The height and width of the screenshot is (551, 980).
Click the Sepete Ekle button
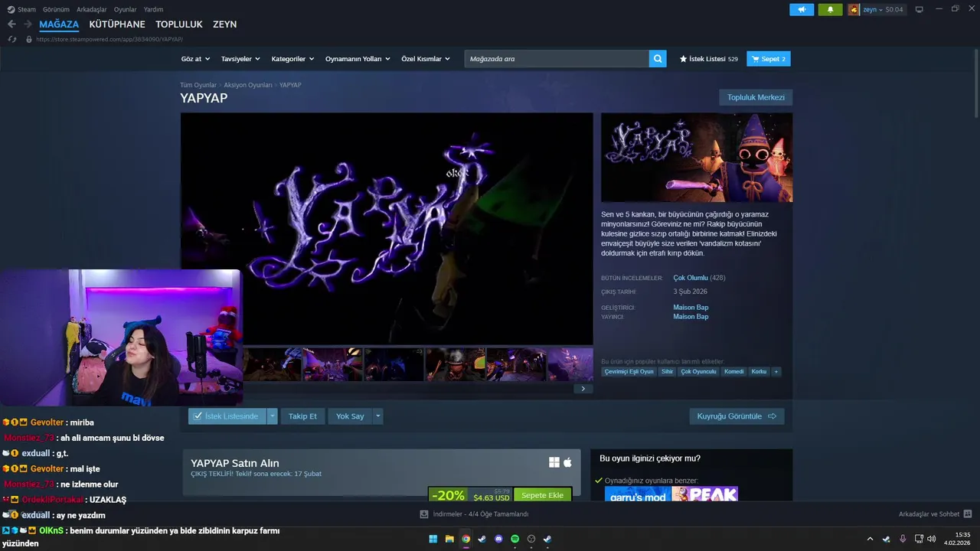(542, 495)
